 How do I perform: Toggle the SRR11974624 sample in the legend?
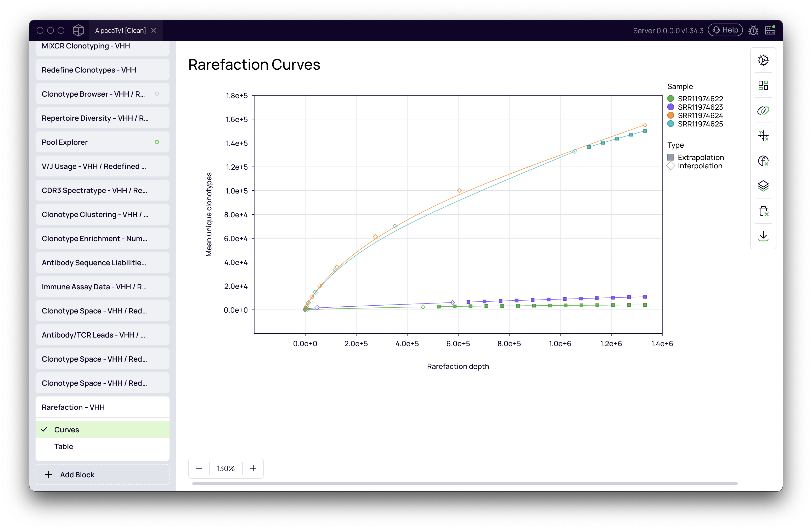[x=700, y=115]
